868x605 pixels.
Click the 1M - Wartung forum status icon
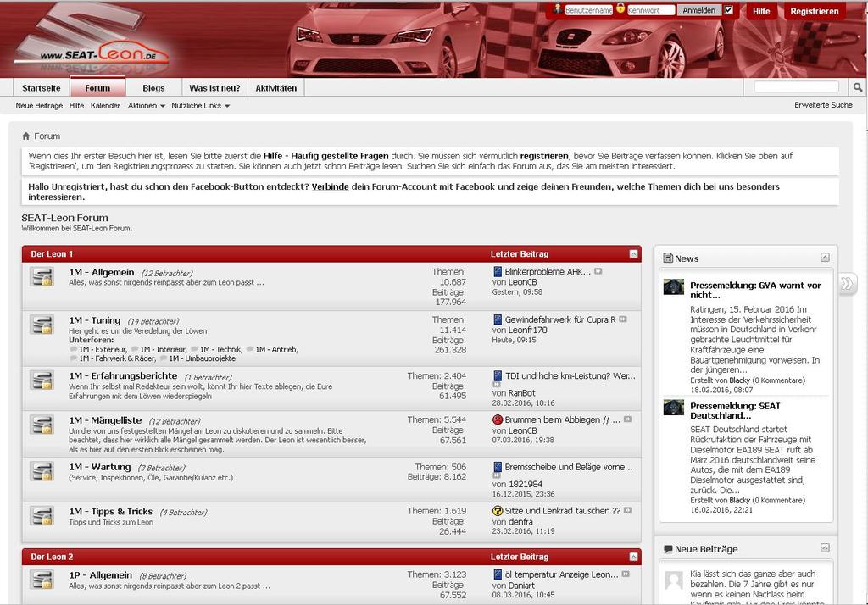pos(42,472)
